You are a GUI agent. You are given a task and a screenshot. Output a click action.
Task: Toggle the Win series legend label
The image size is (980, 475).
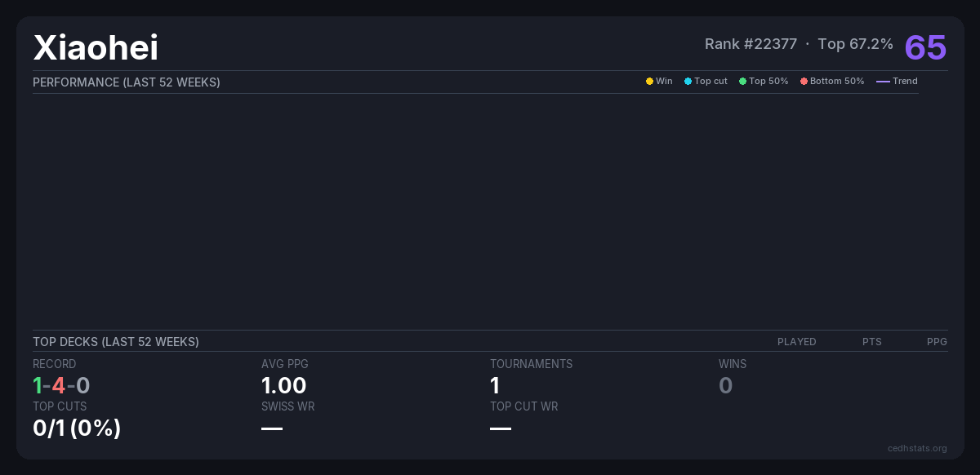[664, 82]
